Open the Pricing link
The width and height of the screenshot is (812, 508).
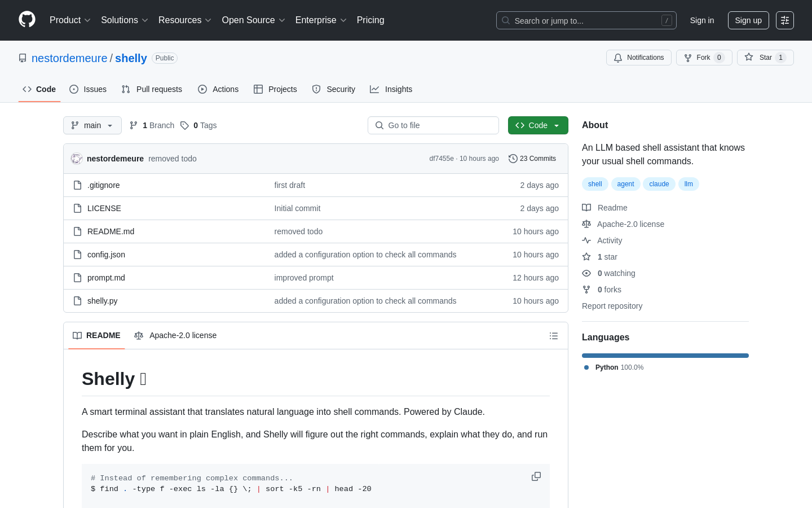[370, 20]
